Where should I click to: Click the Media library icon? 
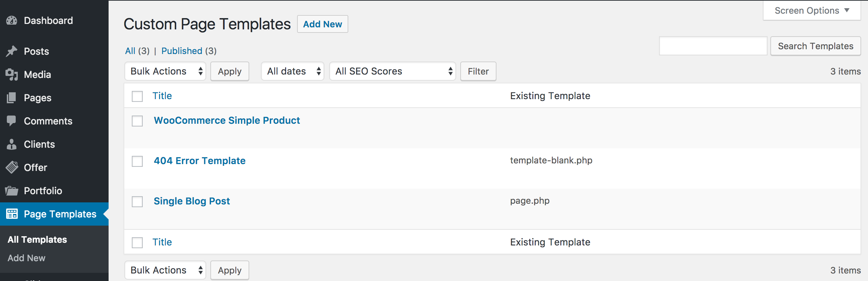coord(12,75)
